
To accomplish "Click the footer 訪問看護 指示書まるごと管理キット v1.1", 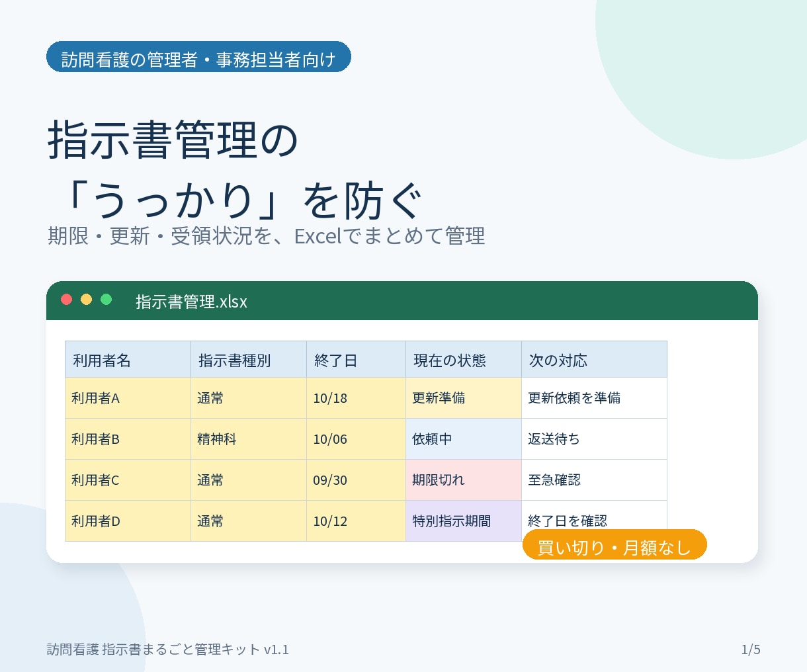I will (168, 650).
